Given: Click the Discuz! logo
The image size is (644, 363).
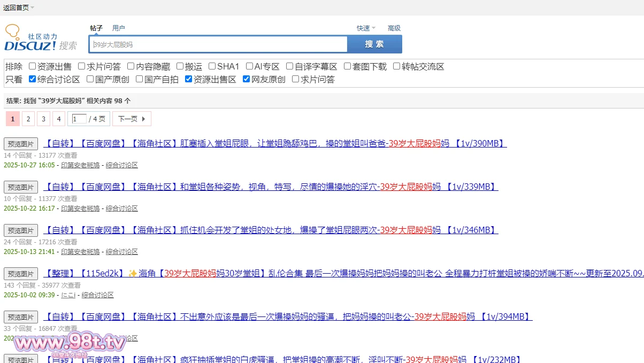Looking at the screenshot, I should pos(31,38).
